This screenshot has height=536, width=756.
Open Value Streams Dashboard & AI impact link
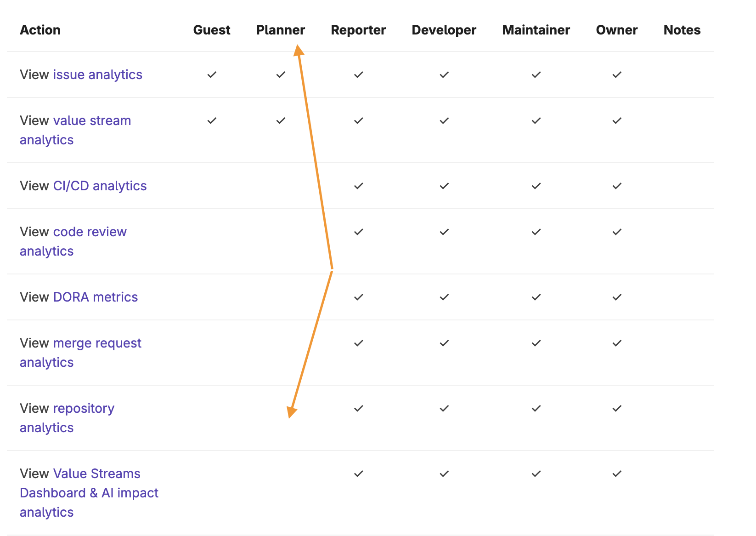pos(96,473)
